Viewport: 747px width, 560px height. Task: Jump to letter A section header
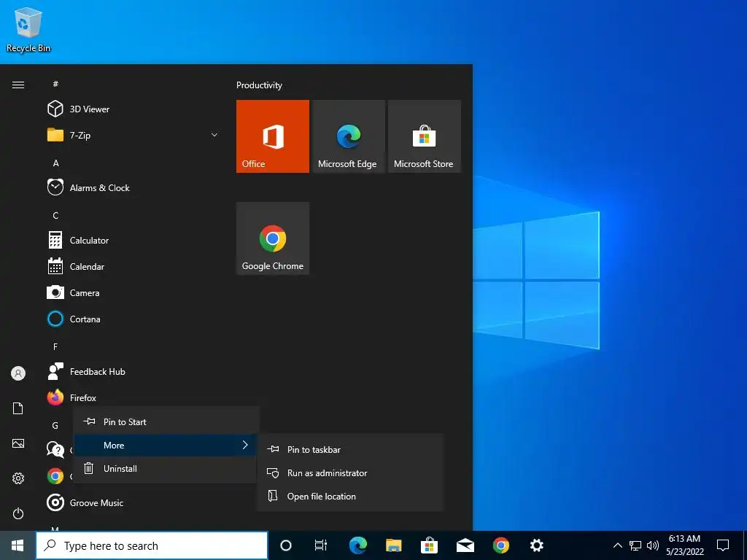tap(55, 163)
